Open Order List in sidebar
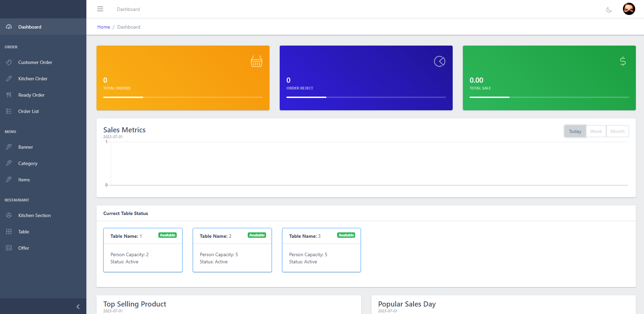The image size is (644, 314). (x=43, y=111)
